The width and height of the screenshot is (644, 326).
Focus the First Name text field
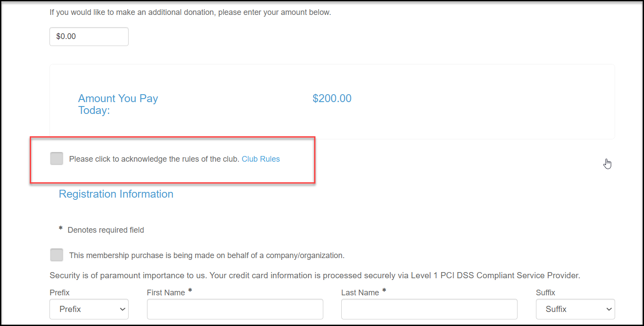[x=235, y=309]
